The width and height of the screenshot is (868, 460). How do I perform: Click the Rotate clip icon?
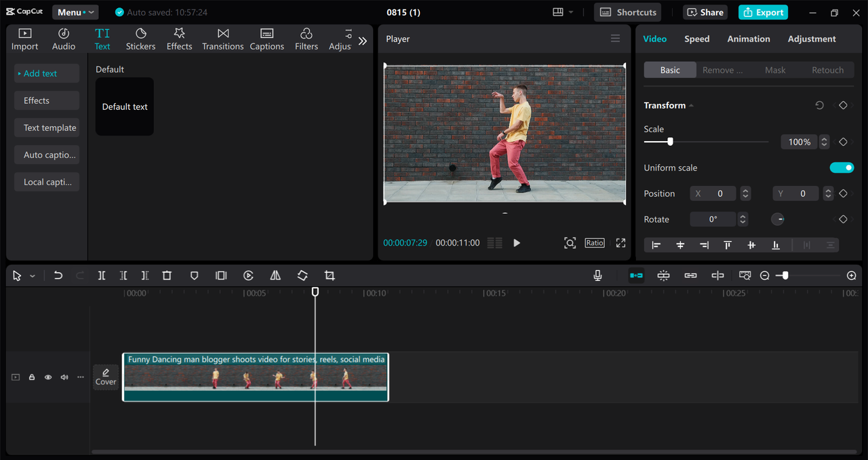[x=302, y=275]
